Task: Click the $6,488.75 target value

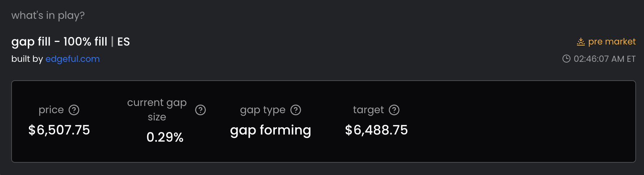Action: coord(376,130)
